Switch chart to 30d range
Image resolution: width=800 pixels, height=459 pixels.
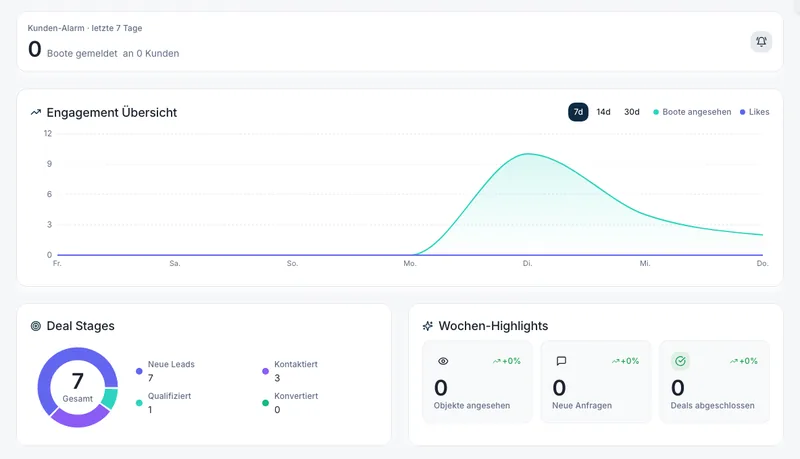tap(632, 112)
